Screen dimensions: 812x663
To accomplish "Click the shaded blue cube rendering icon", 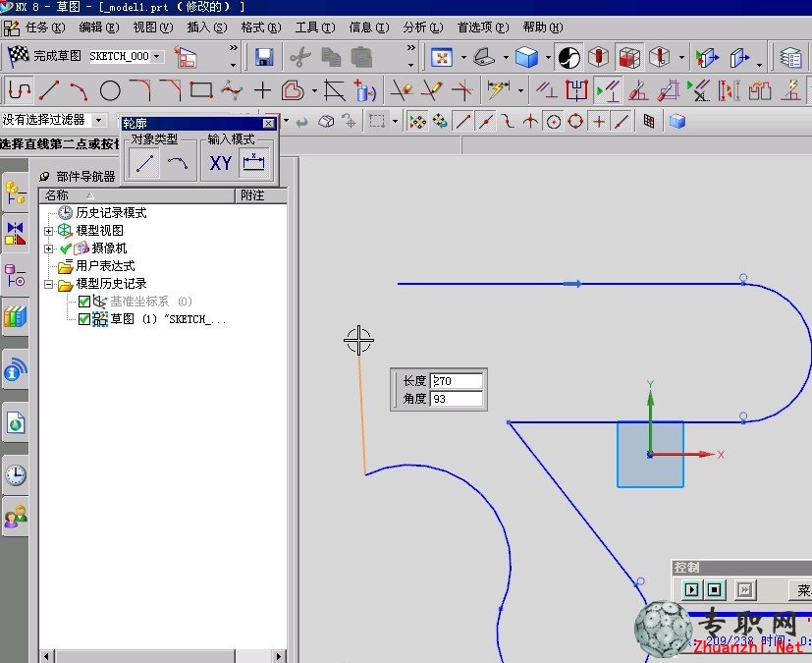I will [x=526, y=57].
